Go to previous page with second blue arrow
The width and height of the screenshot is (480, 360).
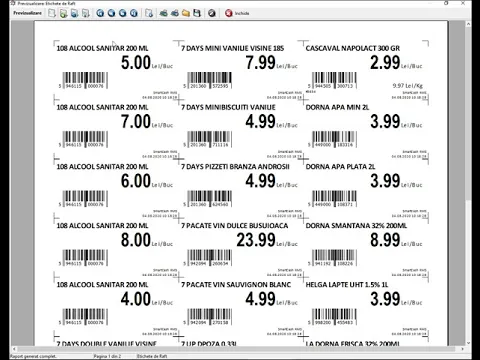click(x=111, y=13)
